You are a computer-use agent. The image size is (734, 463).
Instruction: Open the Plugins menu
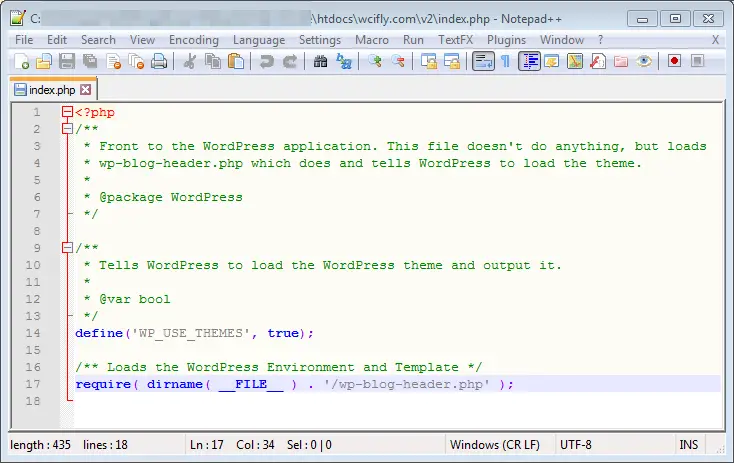click(x=506, y=40)
